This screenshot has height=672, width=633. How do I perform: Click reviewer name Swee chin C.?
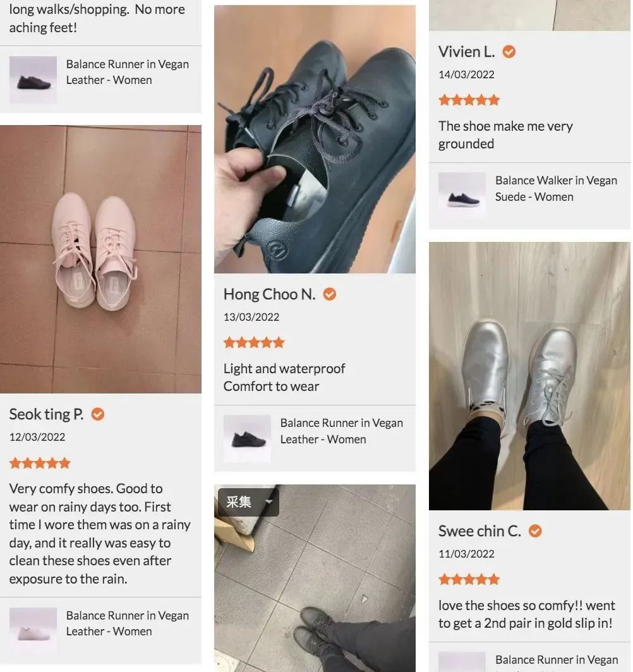pyautogui.click(x=479, y=531)
